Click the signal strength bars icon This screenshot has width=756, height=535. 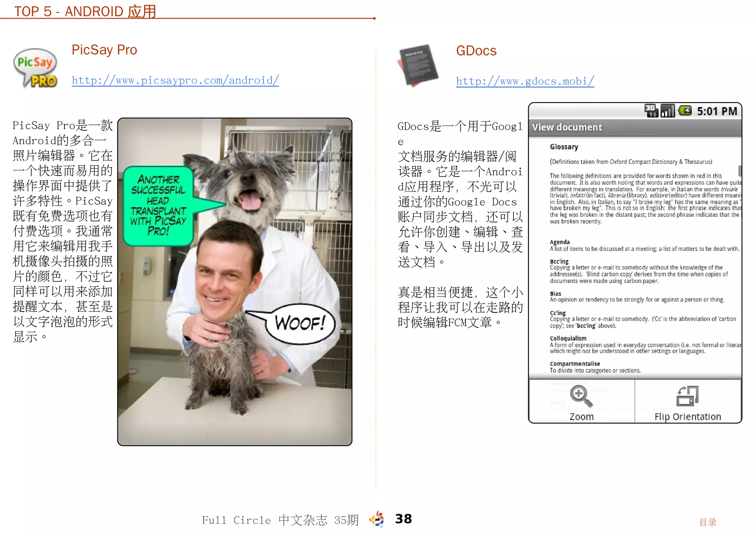[667, 110]
